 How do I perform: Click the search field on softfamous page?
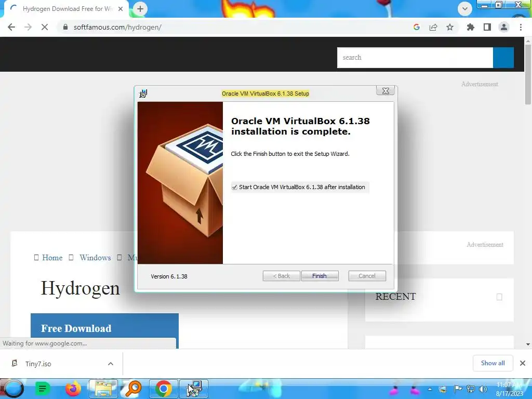[415, 58]
